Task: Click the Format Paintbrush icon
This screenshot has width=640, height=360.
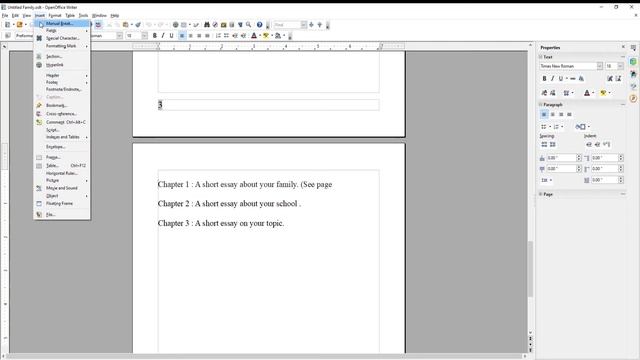Action: [x=138, y=25]
